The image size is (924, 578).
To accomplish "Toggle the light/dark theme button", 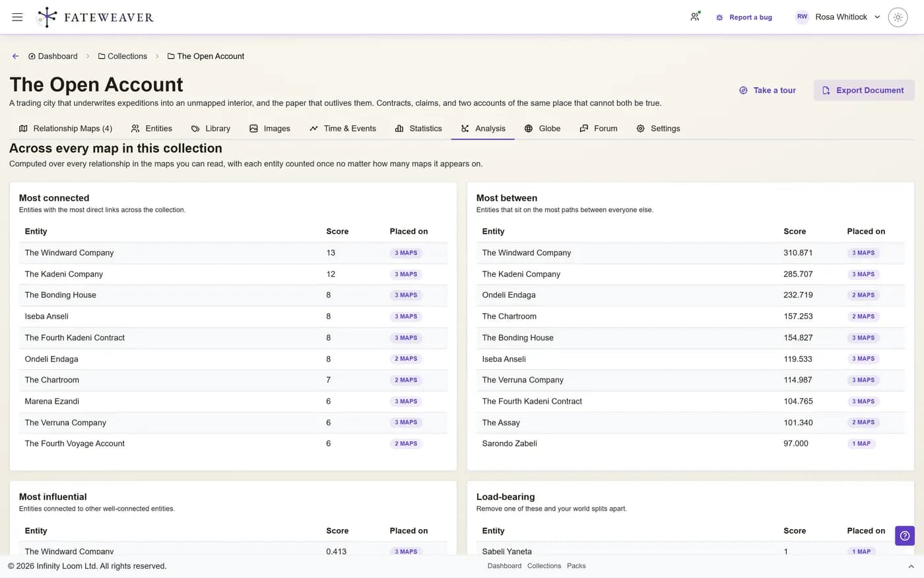I will pos(898,17).
